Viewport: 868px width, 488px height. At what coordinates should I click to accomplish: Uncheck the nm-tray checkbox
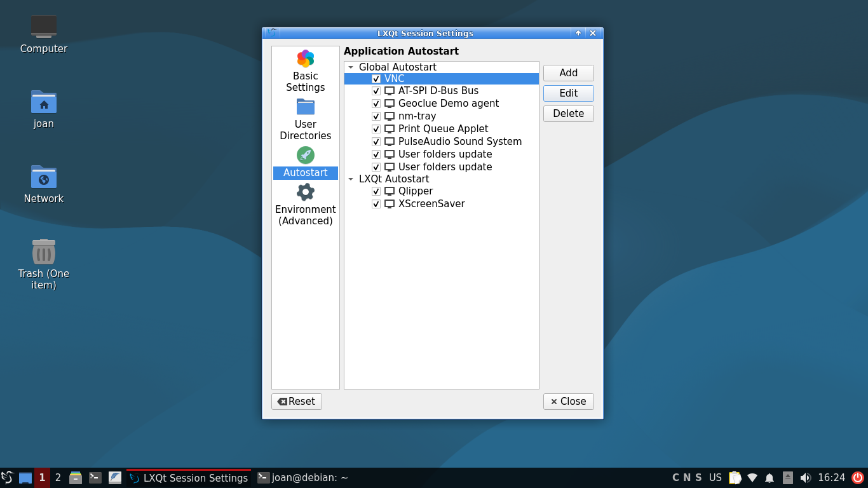coord(376,116)
